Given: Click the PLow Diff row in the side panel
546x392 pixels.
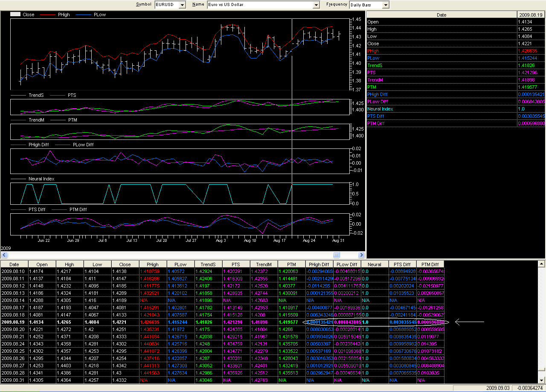Looking at the screenshot, I should point(456,102).
